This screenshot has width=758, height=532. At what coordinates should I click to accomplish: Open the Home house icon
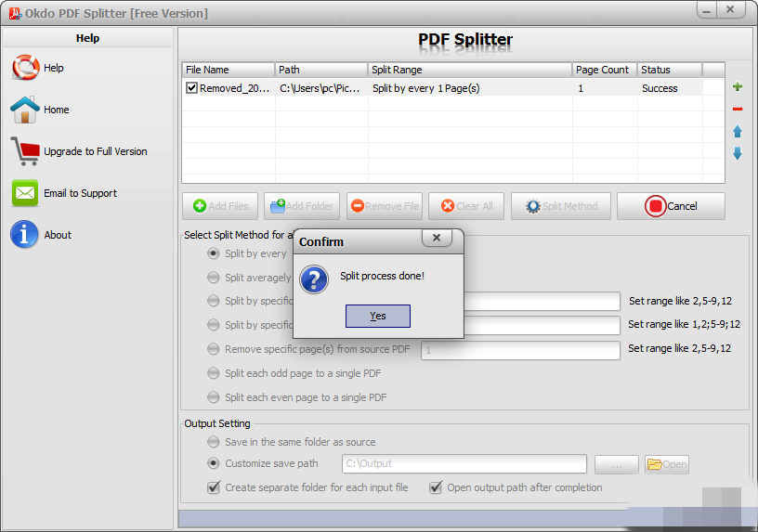tap(25, 110)
